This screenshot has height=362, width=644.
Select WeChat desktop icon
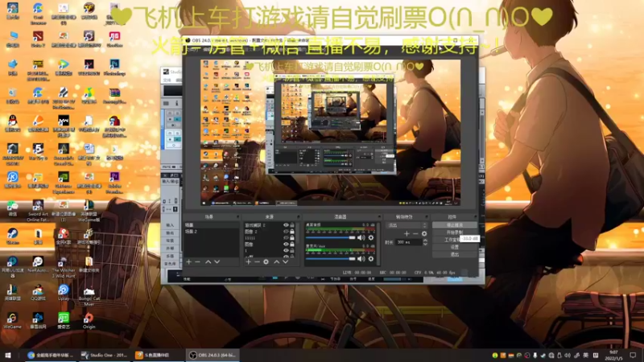[x=12, y=208]
